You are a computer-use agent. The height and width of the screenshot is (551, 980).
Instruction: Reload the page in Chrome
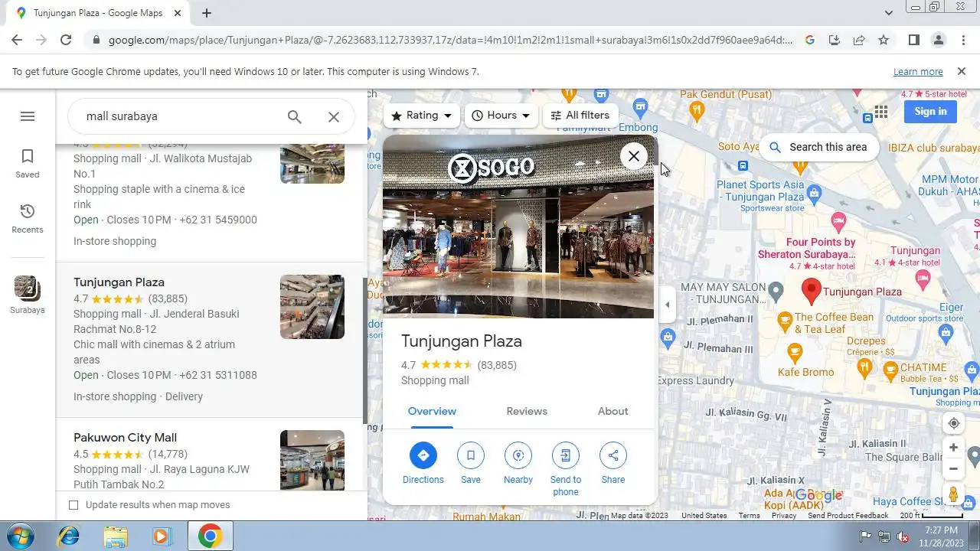(66, 40)
